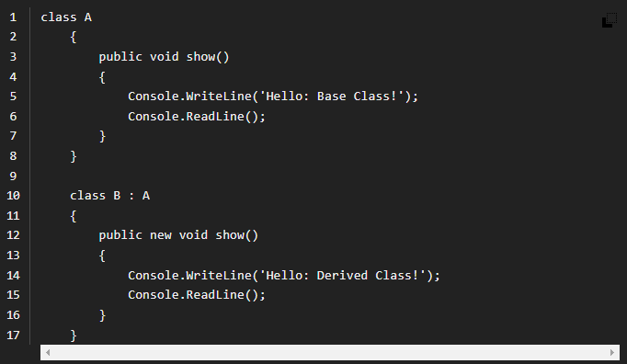
Task: Click the horizontal scrollbar track below the code
Action: (x=330, y=352)
